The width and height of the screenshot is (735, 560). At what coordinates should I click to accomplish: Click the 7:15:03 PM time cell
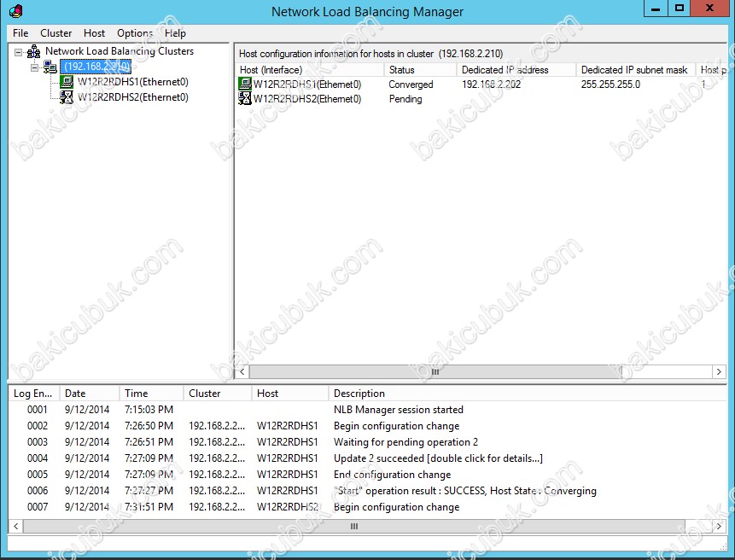149,410
